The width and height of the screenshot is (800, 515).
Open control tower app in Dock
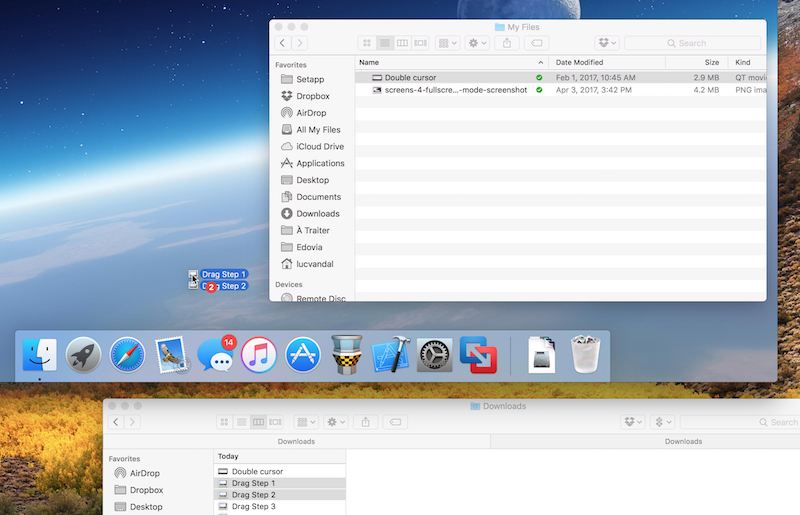coord(346,355)
